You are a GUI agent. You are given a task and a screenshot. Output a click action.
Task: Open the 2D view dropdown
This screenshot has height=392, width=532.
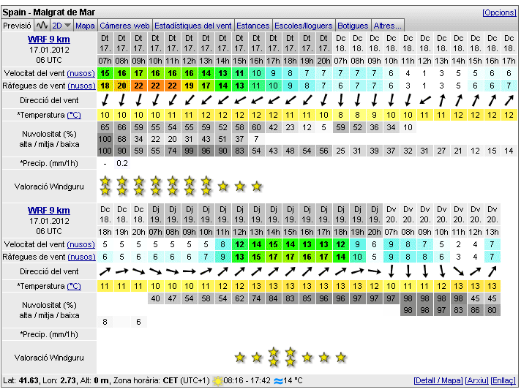pyautogui.click(x=61, y=26)
